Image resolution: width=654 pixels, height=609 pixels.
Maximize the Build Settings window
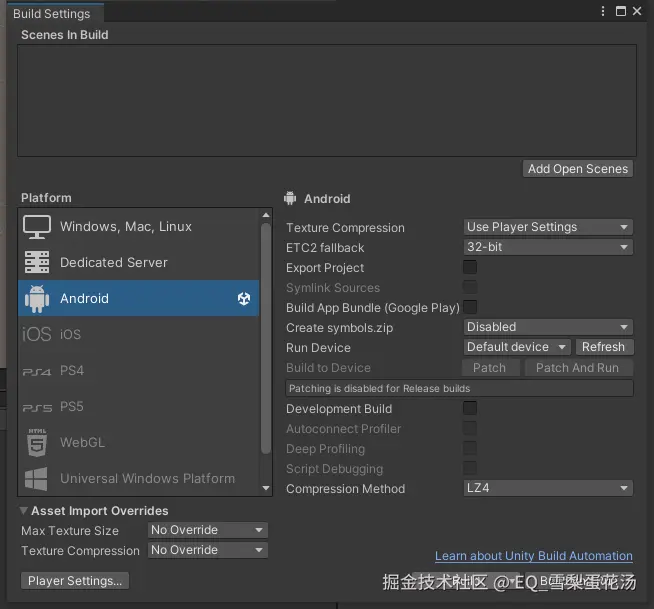click(621, 11)
